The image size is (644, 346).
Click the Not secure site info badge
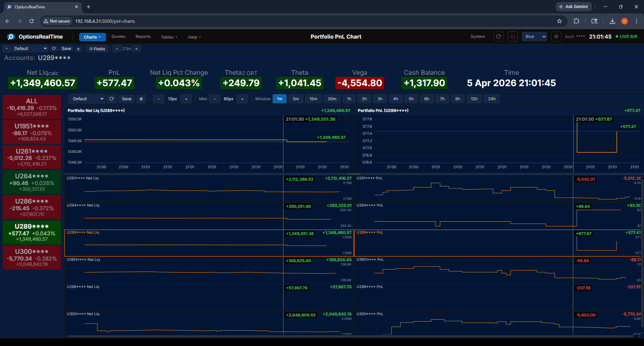(57, 21)
